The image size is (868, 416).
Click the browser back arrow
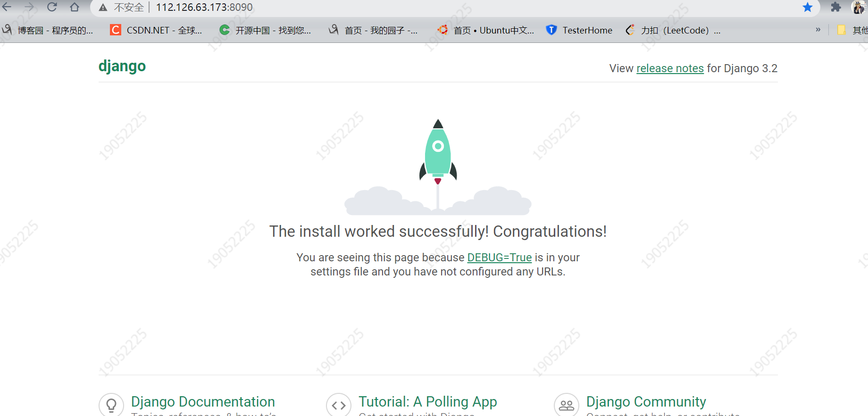pos(7,7)
